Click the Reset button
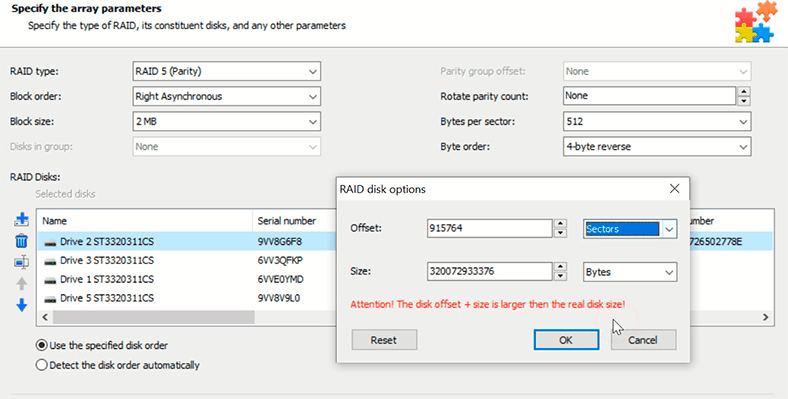788x399 pixels. 384,340
